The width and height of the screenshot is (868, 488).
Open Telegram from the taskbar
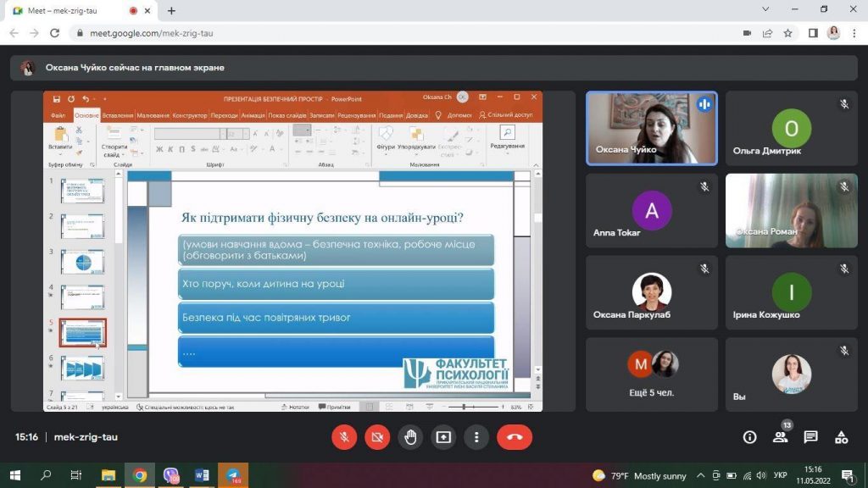point(232,475)
